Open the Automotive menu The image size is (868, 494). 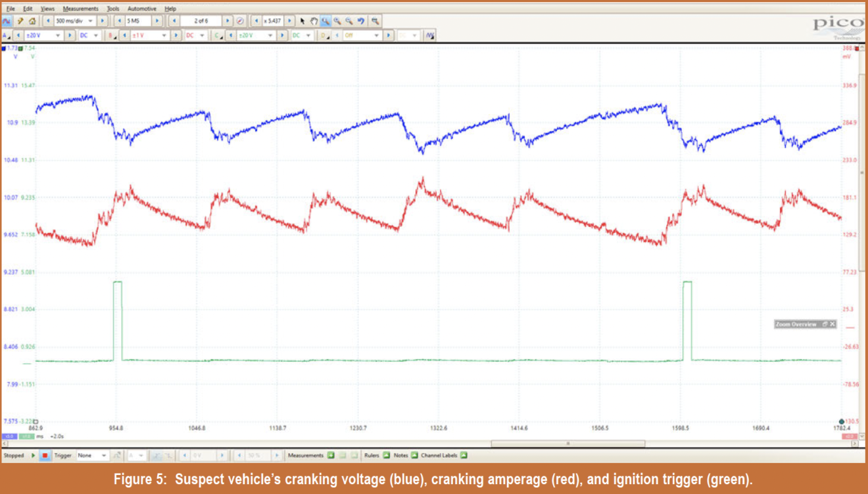click(x=141, y=9)
